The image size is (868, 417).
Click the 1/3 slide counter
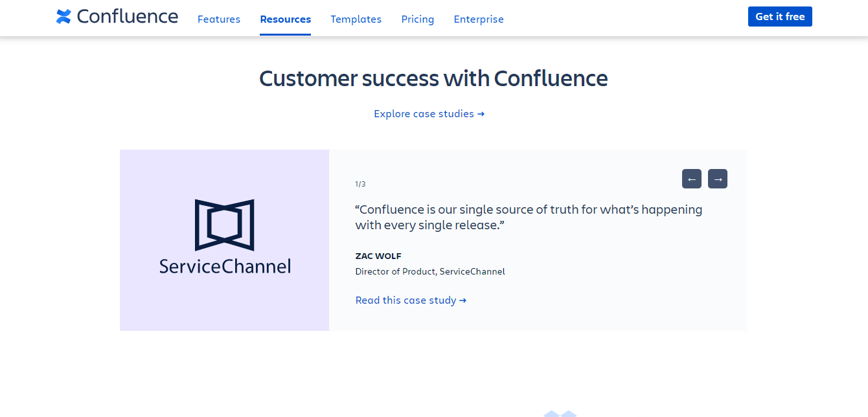pos(360,184)
